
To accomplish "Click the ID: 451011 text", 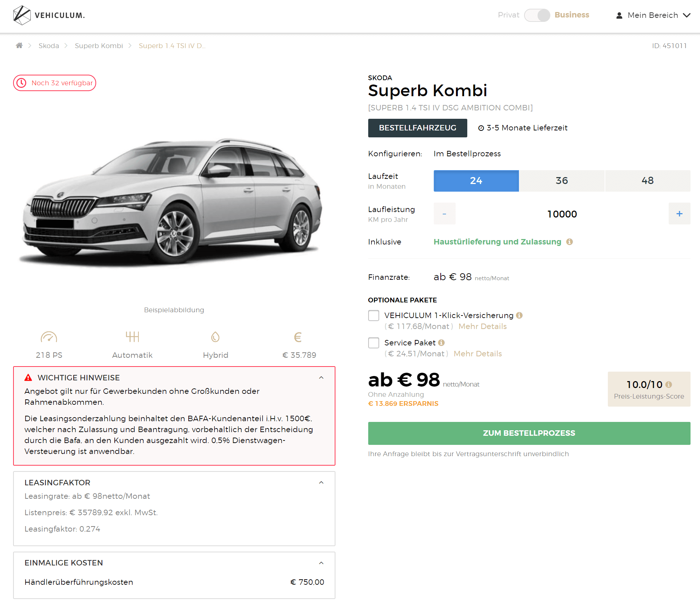I will 669,46.
